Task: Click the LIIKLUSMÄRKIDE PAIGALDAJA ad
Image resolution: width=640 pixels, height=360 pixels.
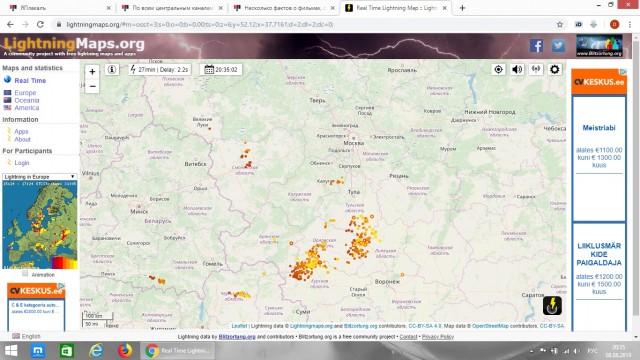Action: point(599,278)
